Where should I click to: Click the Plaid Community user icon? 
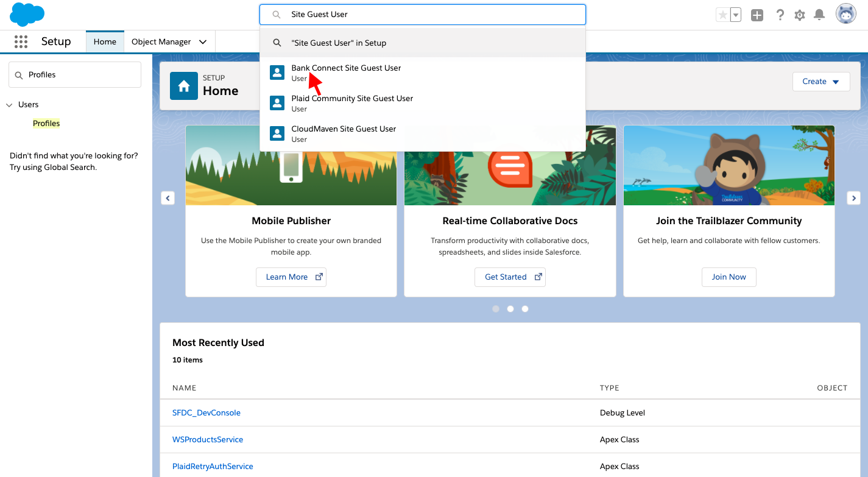click(x=277, y=103)
